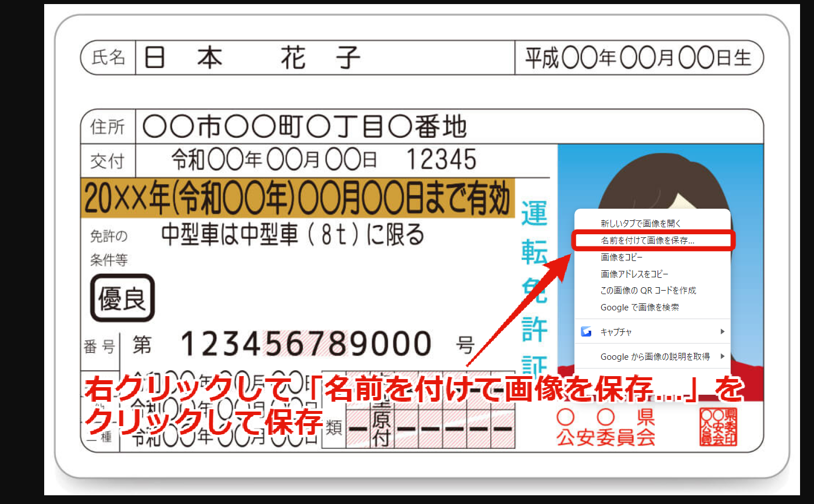814x504 pixels.
Task: Click the license number 123456789000
Action: click(306, 344)
